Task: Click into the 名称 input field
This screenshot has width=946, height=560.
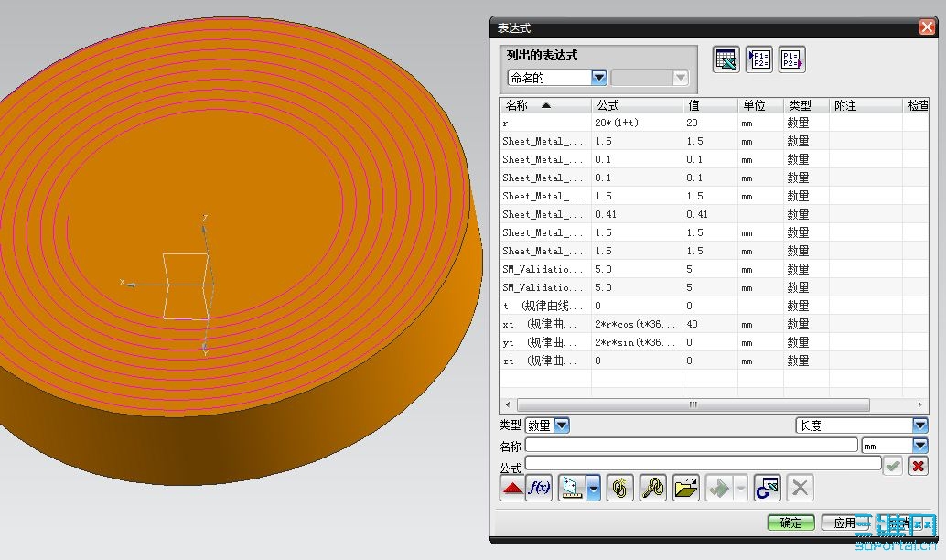Action: tap(692, 446)
